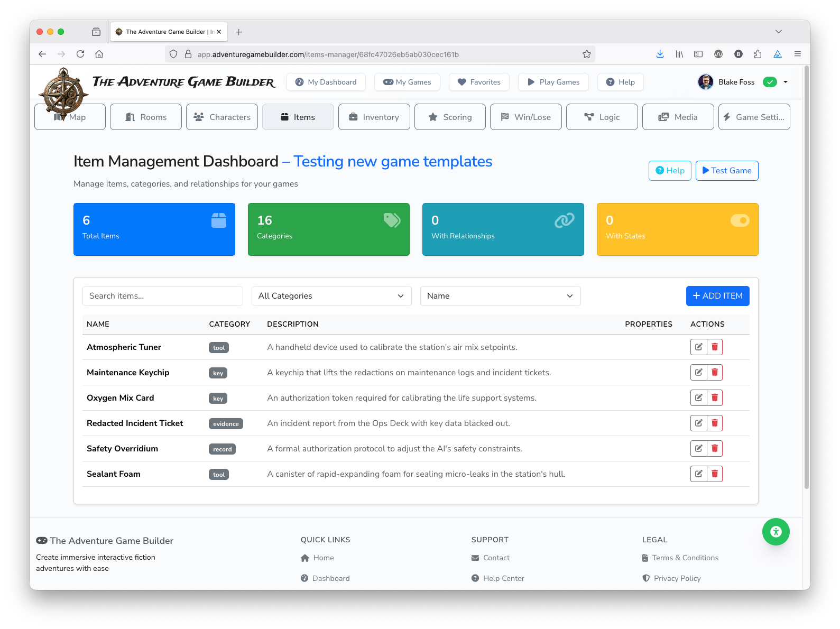Open the green accessibility widget
Screen dimensions: 840x629
coord(776,532)
